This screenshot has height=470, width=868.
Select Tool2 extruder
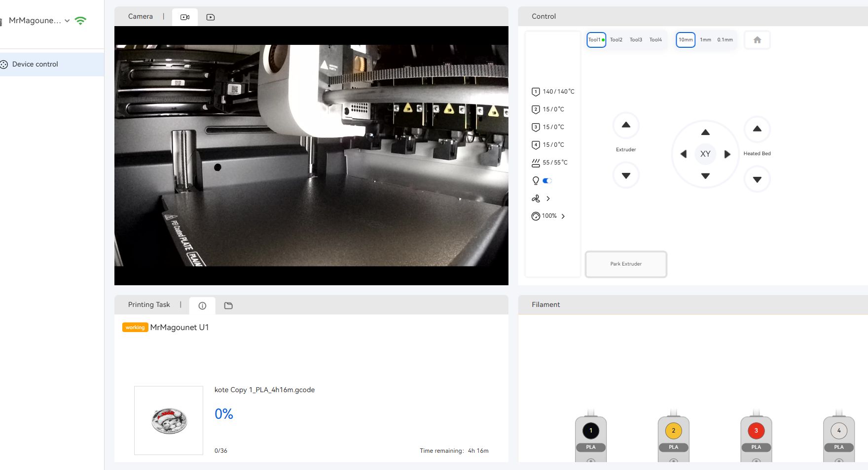coord(616,40)
